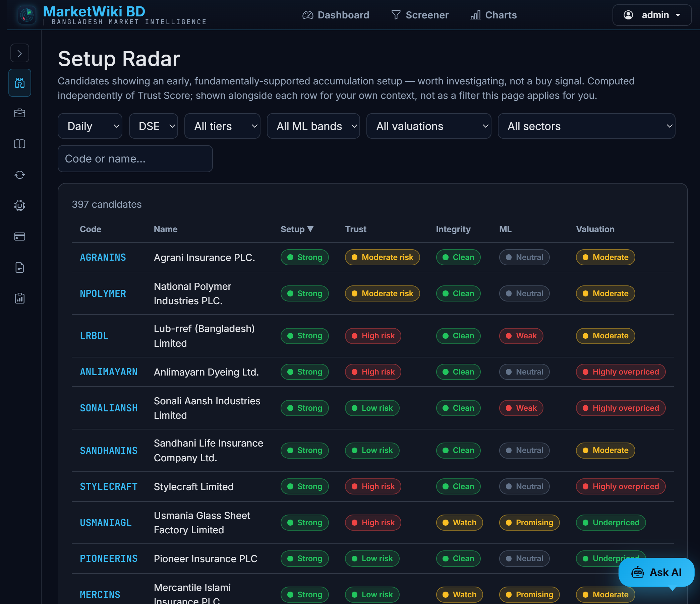Go to the Screener tab
This screenshot has width=700, height=604.
click(420, 15)
